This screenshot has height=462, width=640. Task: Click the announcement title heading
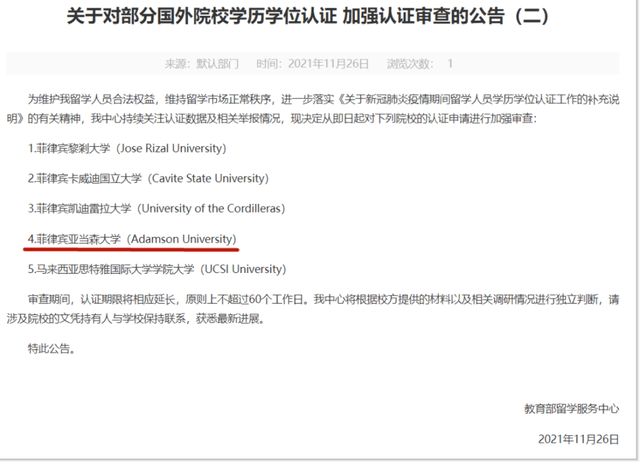[x=309, y=17]
